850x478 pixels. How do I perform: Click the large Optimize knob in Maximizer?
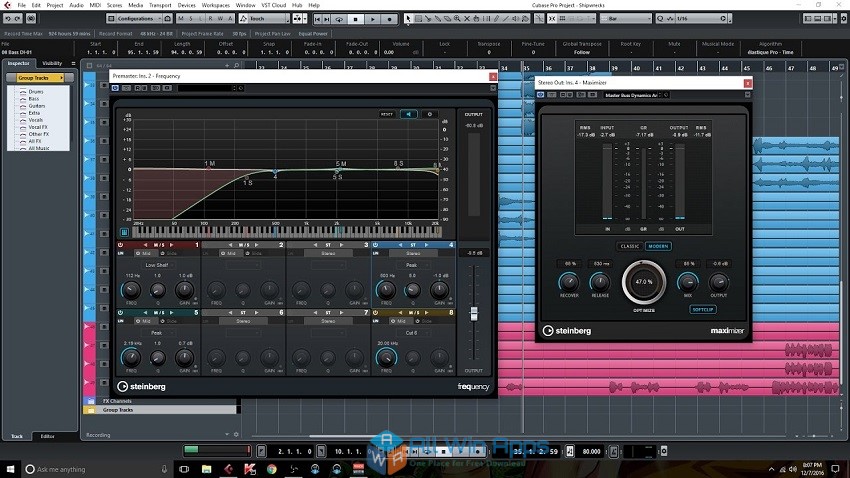[644, 282]
